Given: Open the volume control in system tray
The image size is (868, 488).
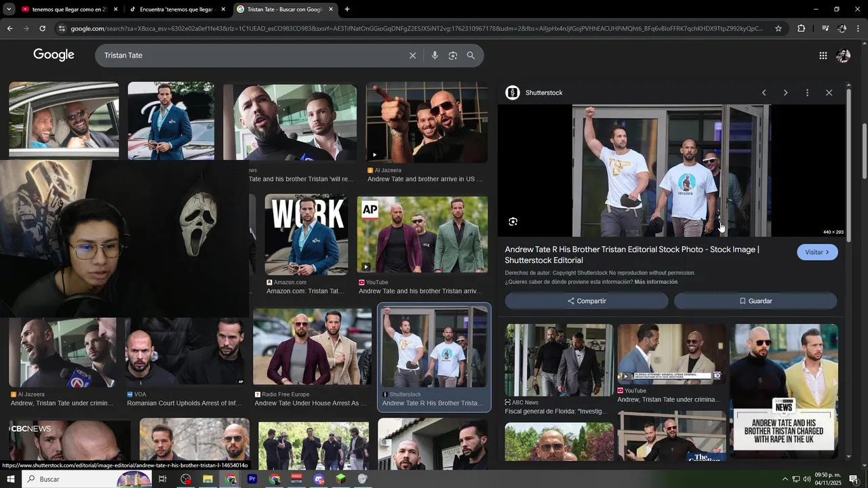Looking at the screenshot, I should [807, 479].
